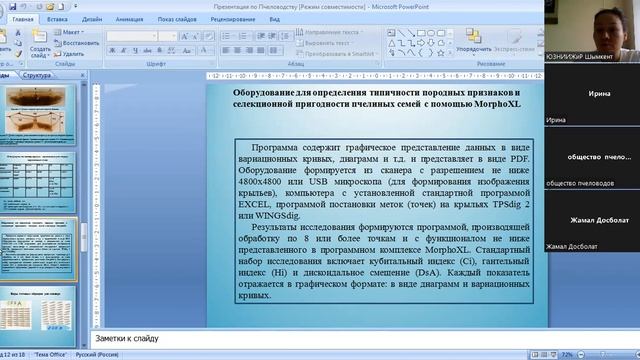Click the Удалить delete slide button
Screen dimensions: 640x360
coord(69,53)
